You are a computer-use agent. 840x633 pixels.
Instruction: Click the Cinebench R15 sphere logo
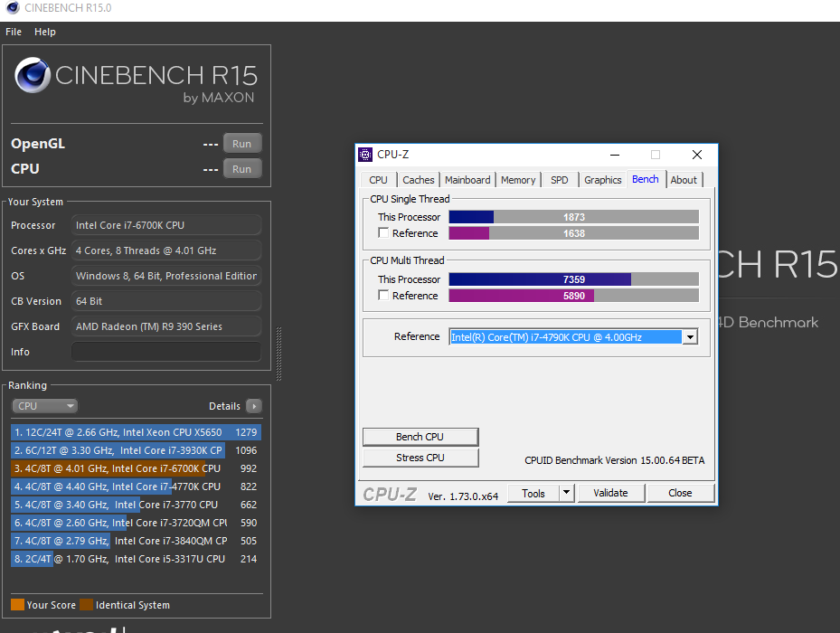[x=33, y=75]
